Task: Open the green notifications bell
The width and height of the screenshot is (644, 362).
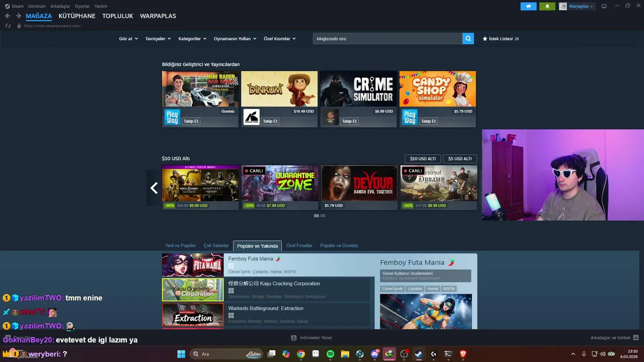Action: point(547,7)
